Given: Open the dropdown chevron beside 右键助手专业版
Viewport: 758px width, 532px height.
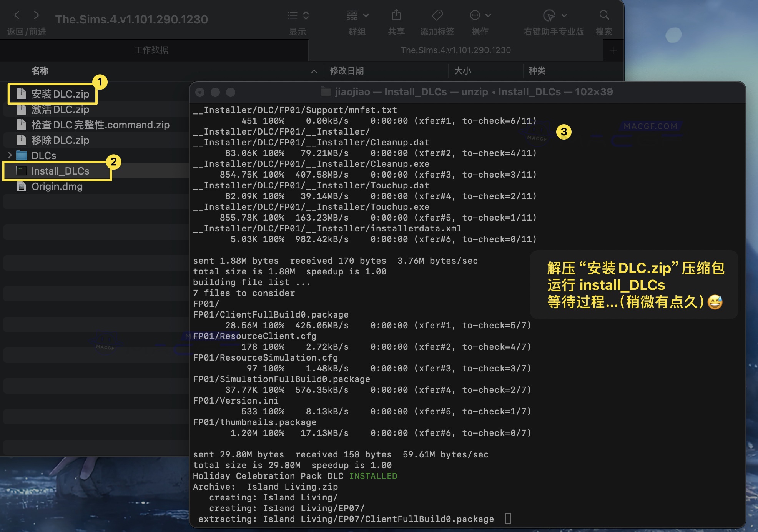Looking at the screenshot, I should 564,15.
